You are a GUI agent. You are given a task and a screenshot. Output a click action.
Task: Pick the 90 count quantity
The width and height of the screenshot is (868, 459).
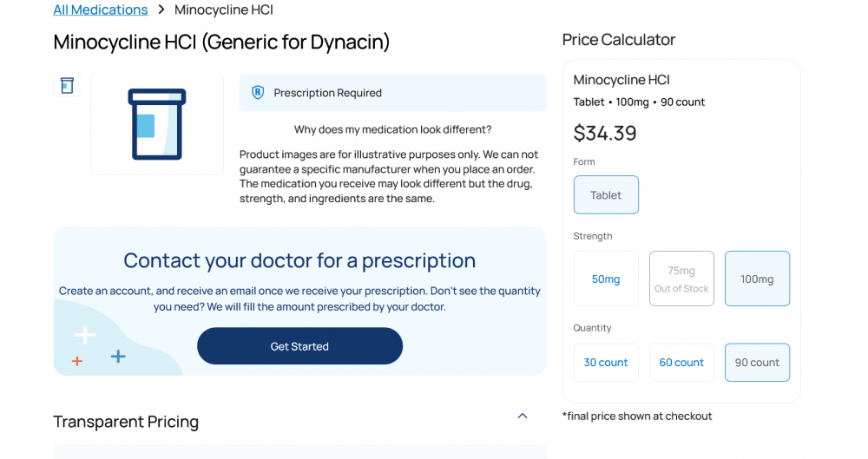click(757, 363)
